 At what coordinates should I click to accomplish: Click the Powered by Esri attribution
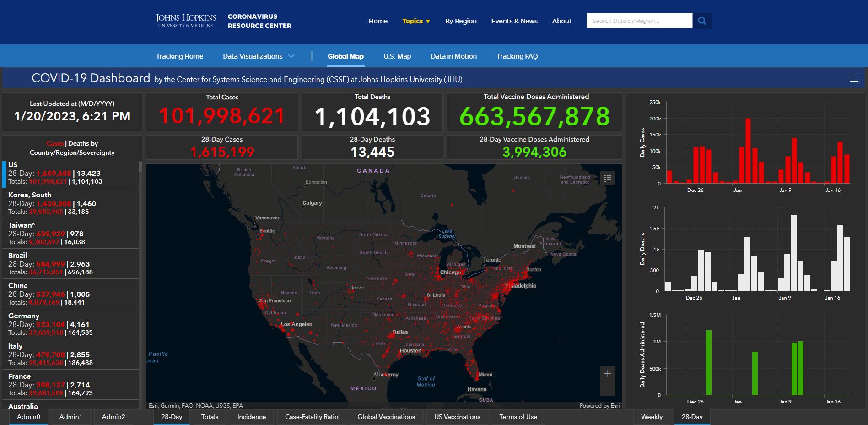[x=599, y=406]
